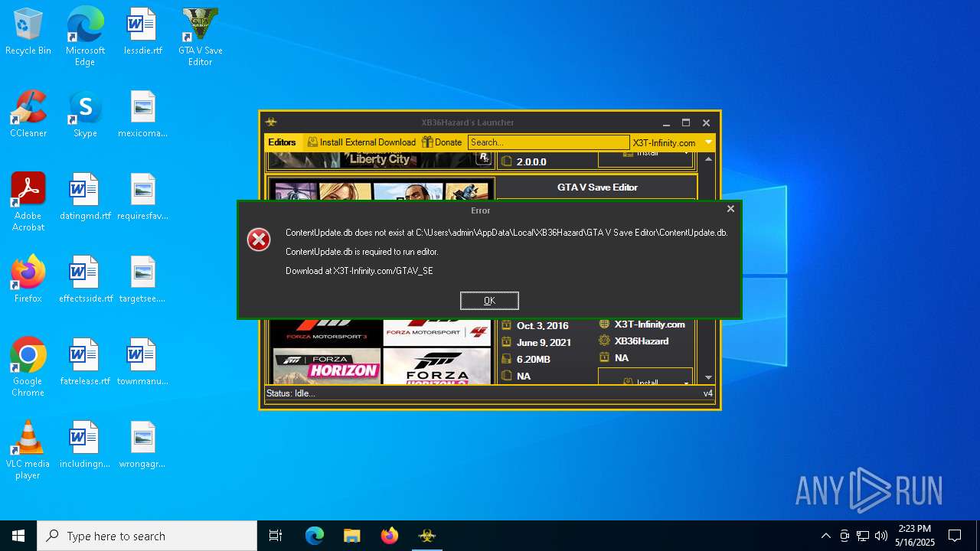The image size is (980, 551).
Task: Expand the yellow toolbar dropdown arrow
Action: coord(708,142)
